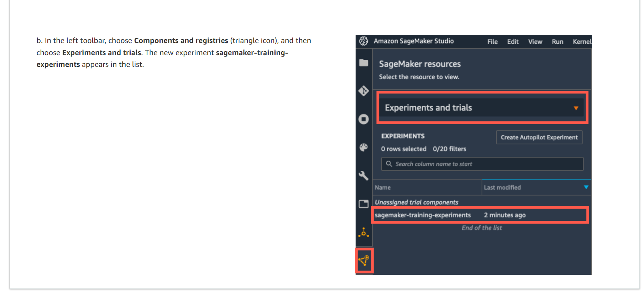Click the SageMaker resources heading
The image size is (644, 292).
pos(420,64)
